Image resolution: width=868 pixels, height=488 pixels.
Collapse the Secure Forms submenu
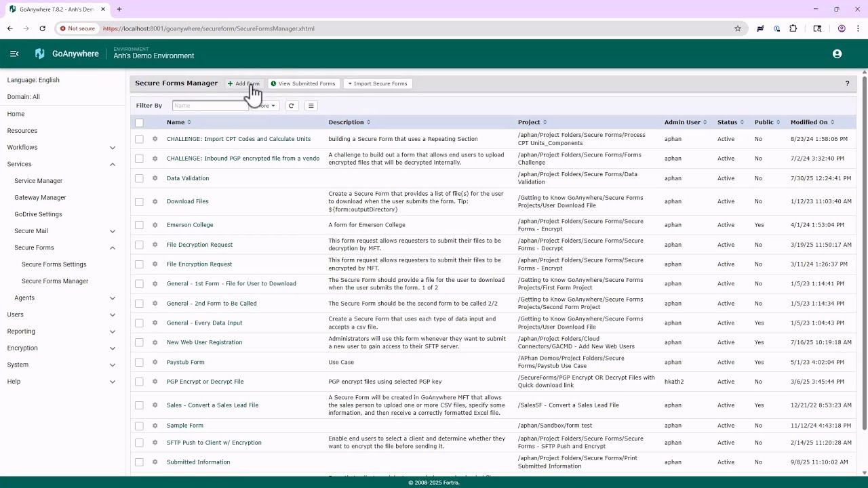point(113,248)
